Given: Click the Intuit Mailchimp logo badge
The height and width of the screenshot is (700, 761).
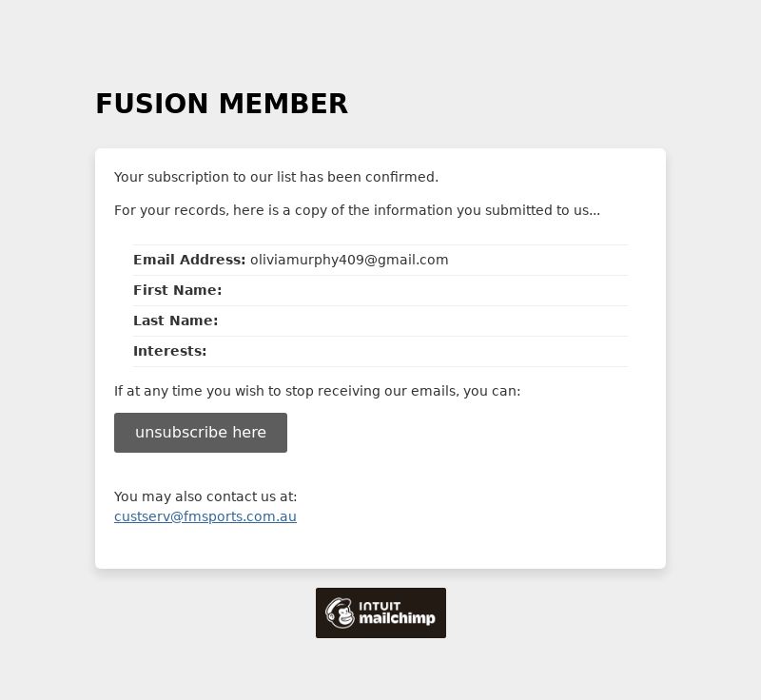Looking at the screenshot, I should click(380, 612).
